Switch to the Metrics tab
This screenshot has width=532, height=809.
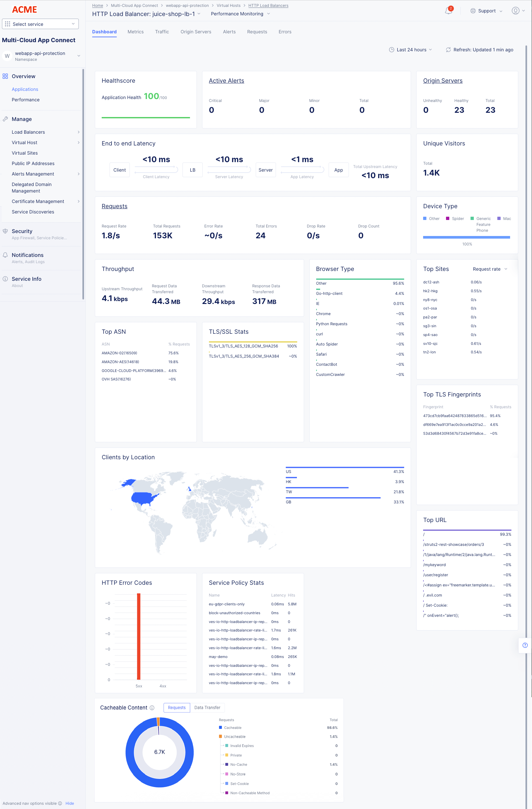click(135, 32)
